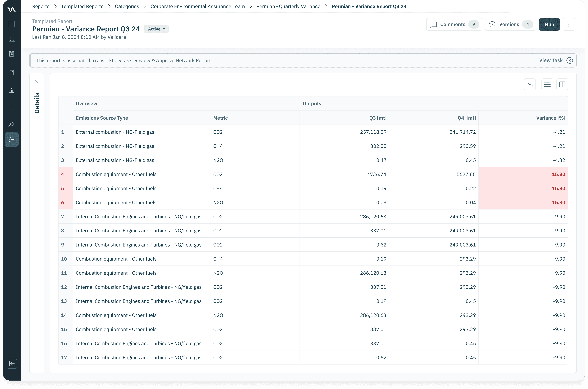The image size is (588, 389).
Task: Click the Variance [%] column header
Action: click(551, 118)
